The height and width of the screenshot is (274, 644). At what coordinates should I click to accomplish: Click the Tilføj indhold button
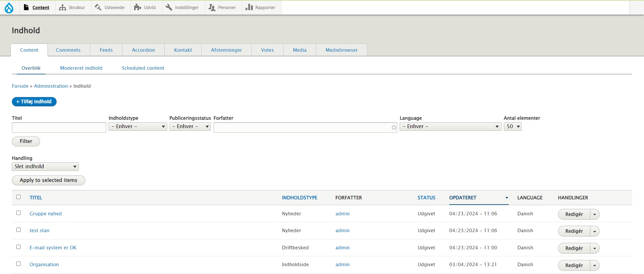(34, 102)
